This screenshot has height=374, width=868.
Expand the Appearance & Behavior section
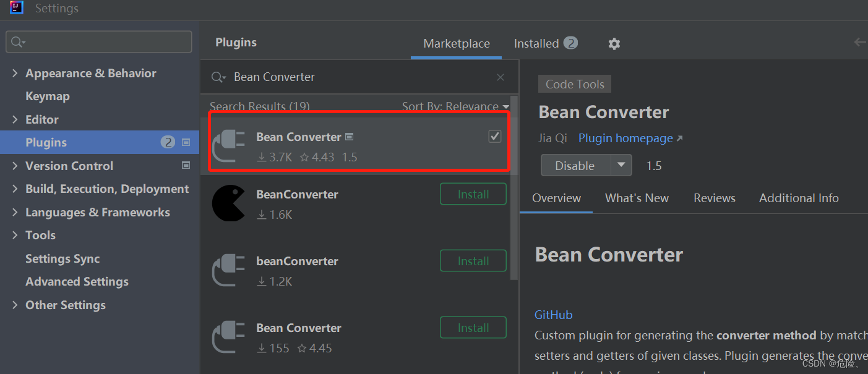pos(15,72)
